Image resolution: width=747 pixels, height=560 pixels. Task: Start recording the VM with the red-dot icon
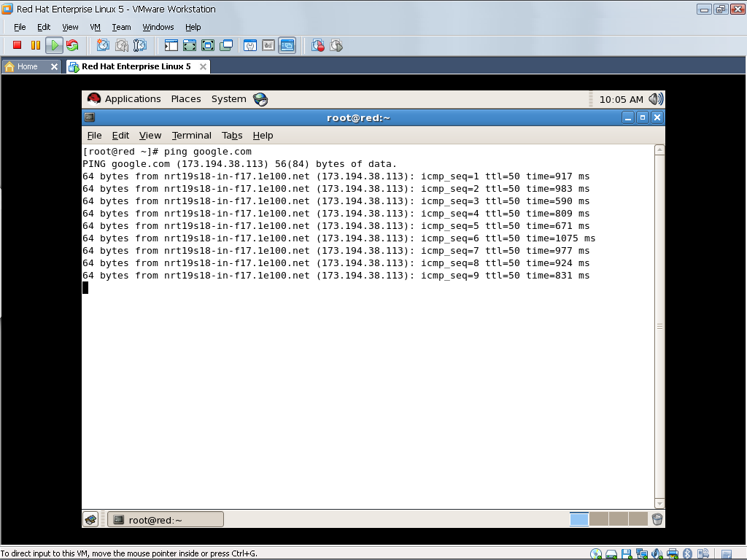[x=318, y=45]
